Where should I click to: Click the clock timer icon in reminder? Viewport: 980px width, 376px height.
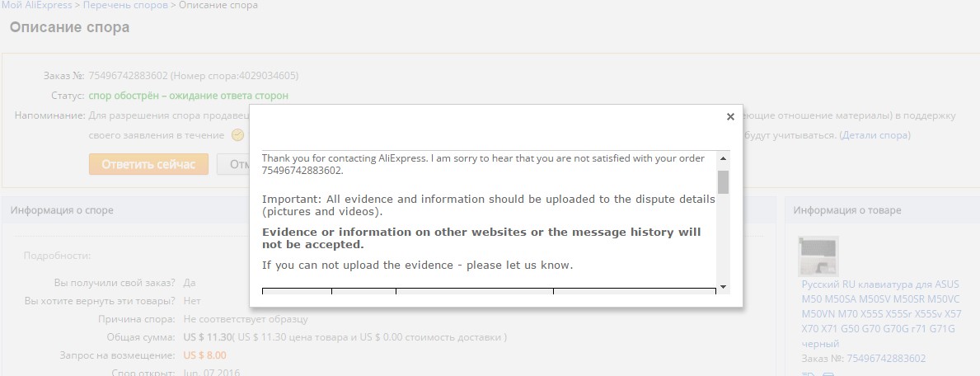(238, 135)
